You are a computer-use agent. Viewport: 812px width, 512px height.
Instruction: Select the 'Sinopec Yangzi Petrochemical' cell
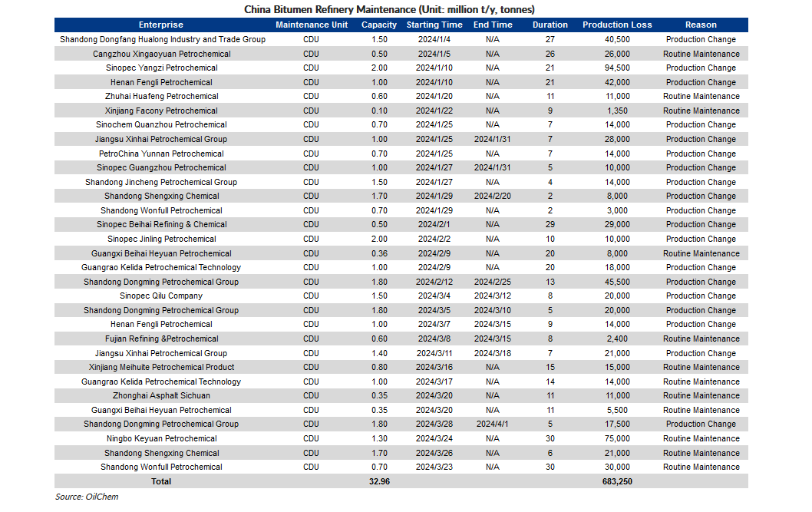[162, 68]
